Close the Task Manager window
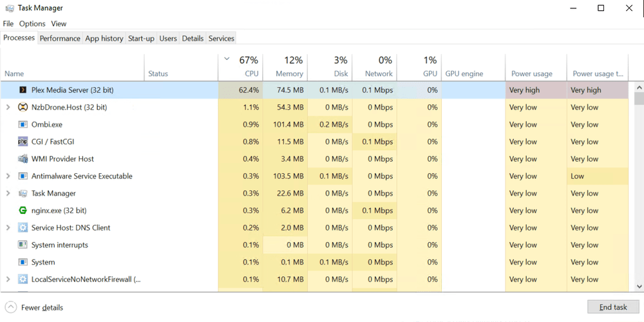 click(x=629, y=8)
